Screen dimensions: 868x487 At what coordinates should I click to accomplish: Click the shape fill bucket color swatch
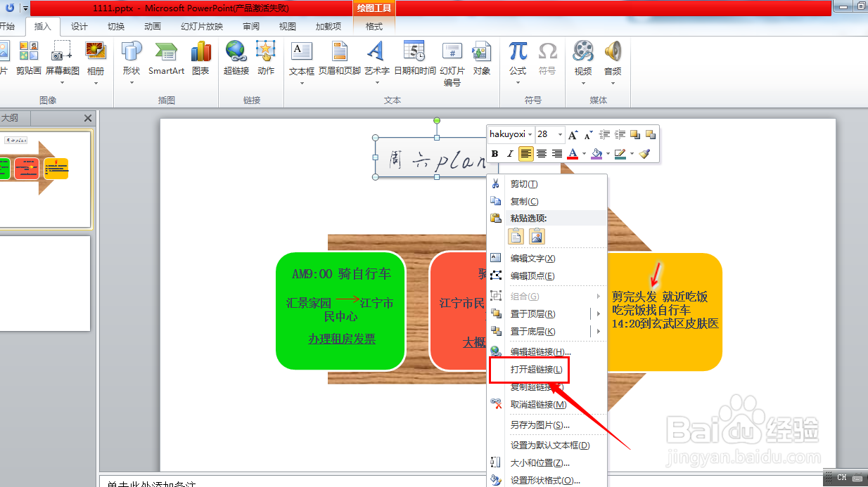[596, 153]
